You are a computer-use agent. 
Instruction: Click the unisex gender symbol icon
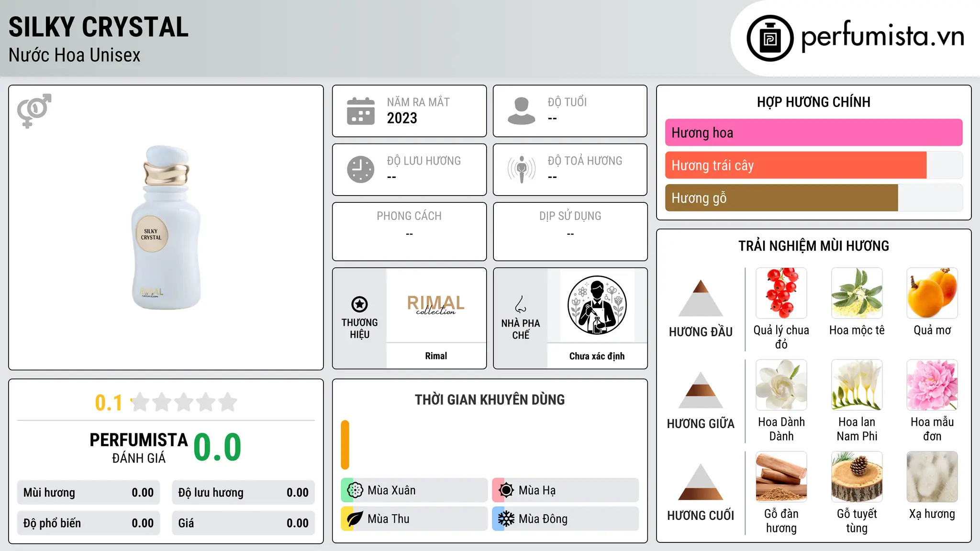[34, 110]
